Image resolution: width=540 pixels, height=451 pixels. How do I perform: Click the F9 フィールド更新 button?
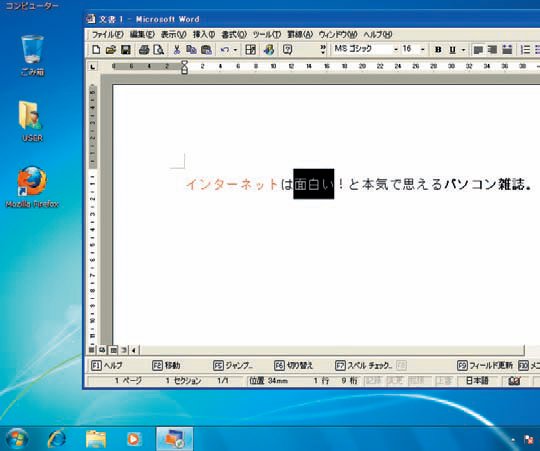tap(485, 365)
